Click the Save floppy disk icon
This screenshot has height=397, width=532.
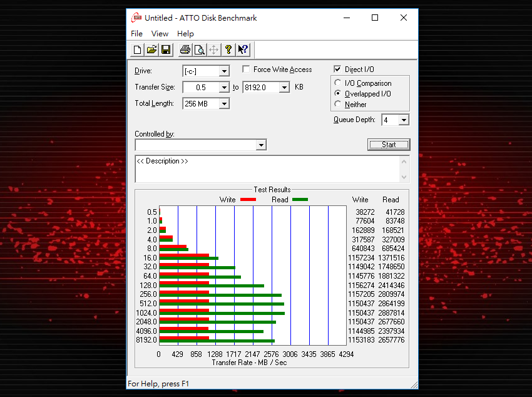[x=166, y=49]
